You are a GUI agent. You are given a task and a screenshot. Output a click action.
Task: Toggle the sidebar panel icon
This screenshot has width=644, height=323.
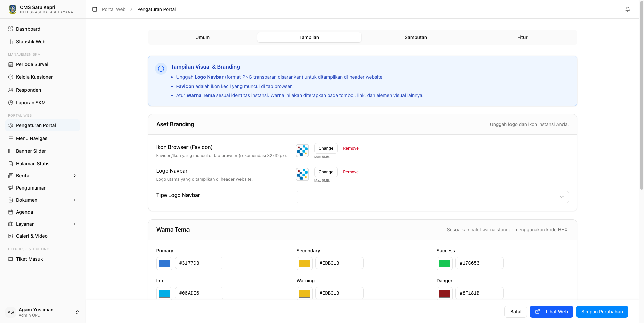point(95,9)
